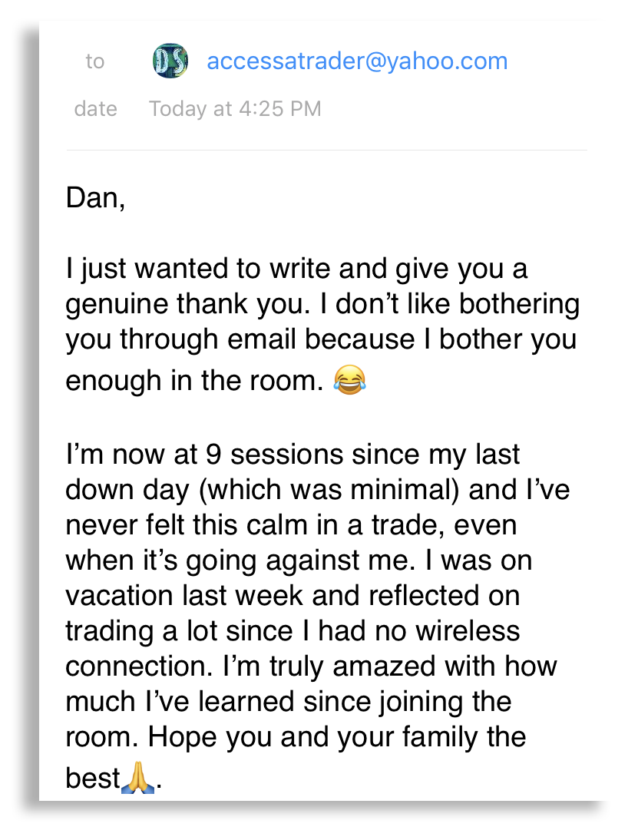The width and height of the screenshot is (638, 840).
Task: Click the DS contact avatar icon
Action: (x=170, y=61)
